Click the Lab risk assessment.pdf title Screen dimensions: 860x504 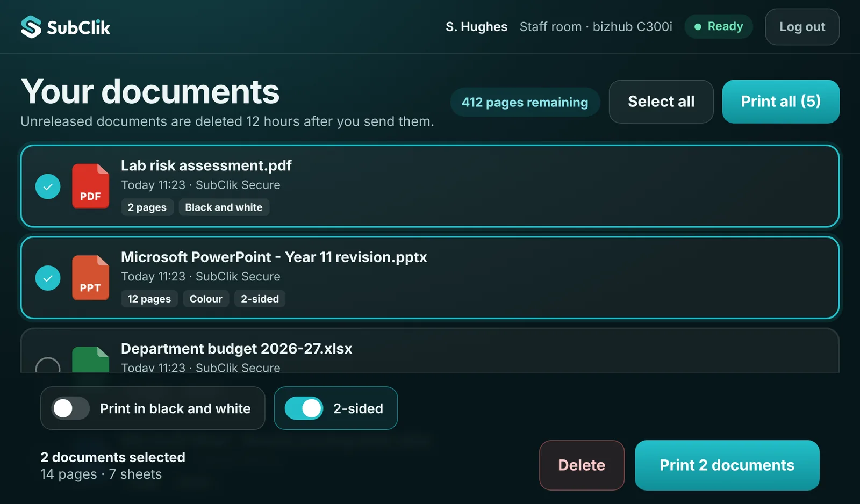pyautogui.click(x=206, y=165)
